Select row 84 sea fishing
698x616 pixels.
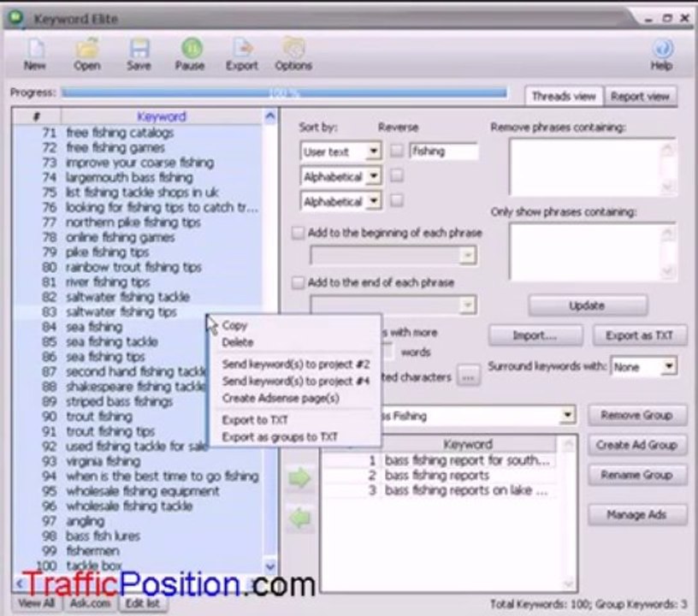[110, 327]
